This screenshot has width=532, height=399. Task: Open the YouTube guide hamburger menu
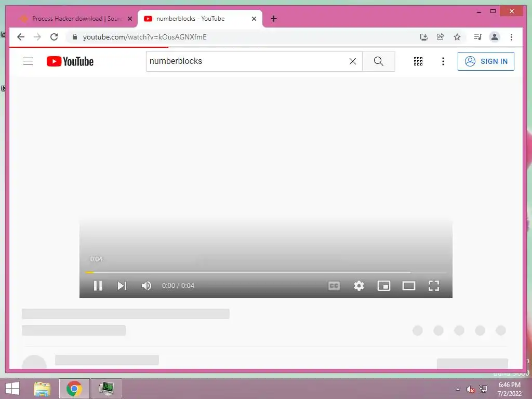[x=28, y=61]
